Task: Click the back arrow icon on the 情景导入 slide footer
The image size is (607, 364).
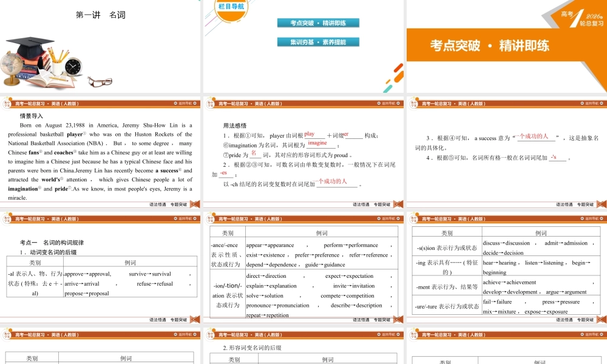Action: [x=195, y=204]
